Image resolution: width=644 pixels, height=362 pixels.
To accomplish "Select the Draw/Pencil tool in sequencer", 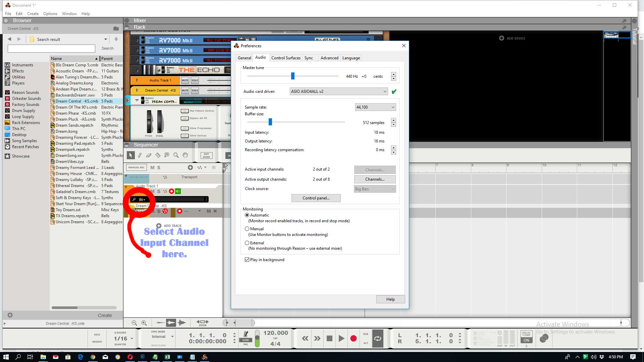I will tap(140, 155).
